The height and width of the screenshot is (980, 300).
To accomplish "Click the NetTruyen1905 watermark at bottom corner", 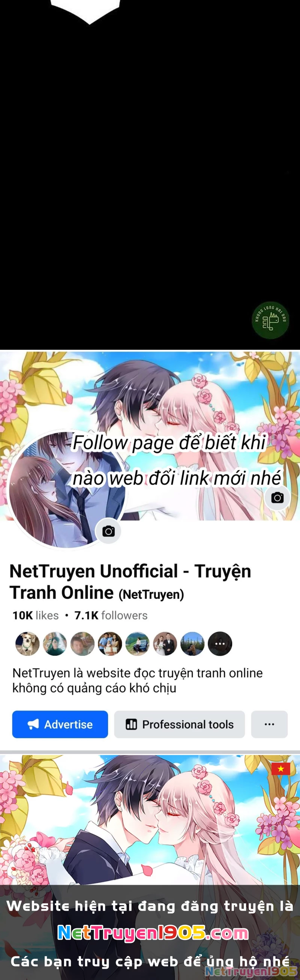I will [x=252, y=971].
